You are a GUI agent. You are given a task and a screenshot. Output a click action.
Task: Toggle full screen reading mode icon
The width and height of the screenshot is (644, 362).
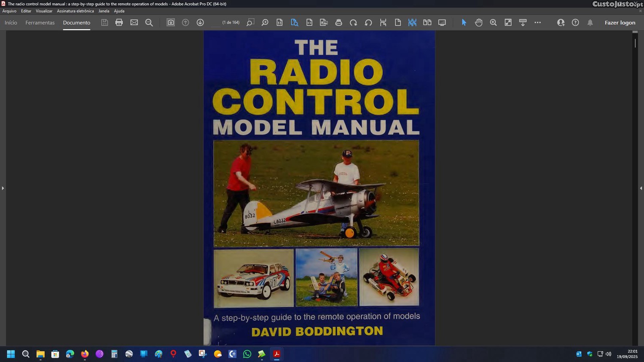(x=442, y=22)
